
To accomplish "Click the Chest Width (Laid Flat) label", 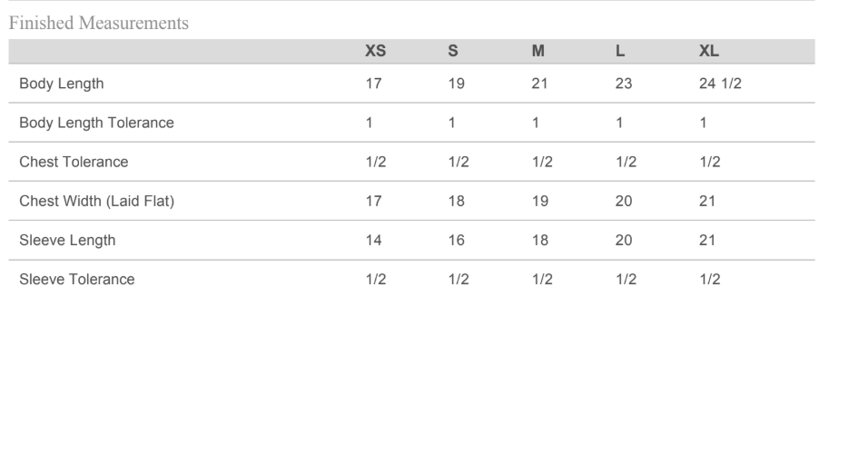I will click(x=97, y=201).
